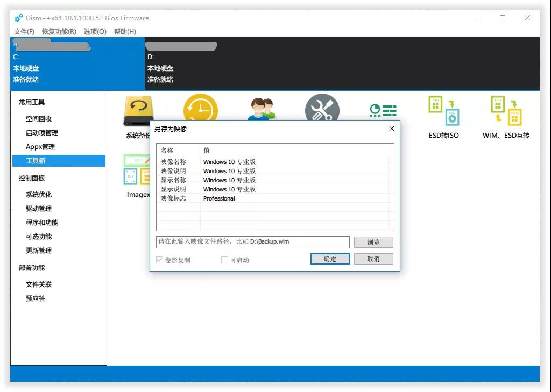Open the system restore clock icon

point(201,108)
